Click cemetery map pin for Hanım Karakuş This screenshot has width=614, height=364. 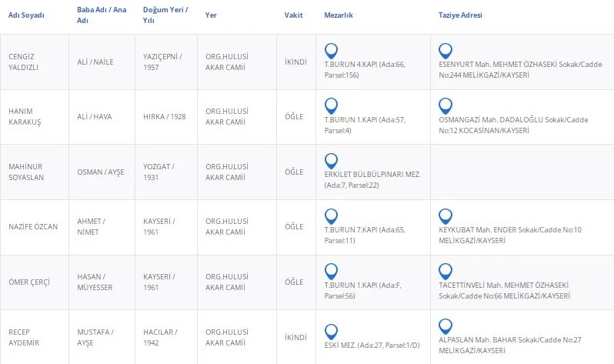pyautogui.click(x=332, y=106)
